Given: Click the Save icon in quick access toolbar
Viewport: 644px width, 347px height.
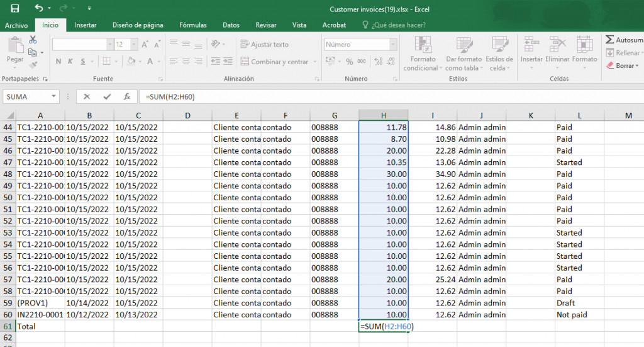Looking at the screenshot, I should click(14, 9).
